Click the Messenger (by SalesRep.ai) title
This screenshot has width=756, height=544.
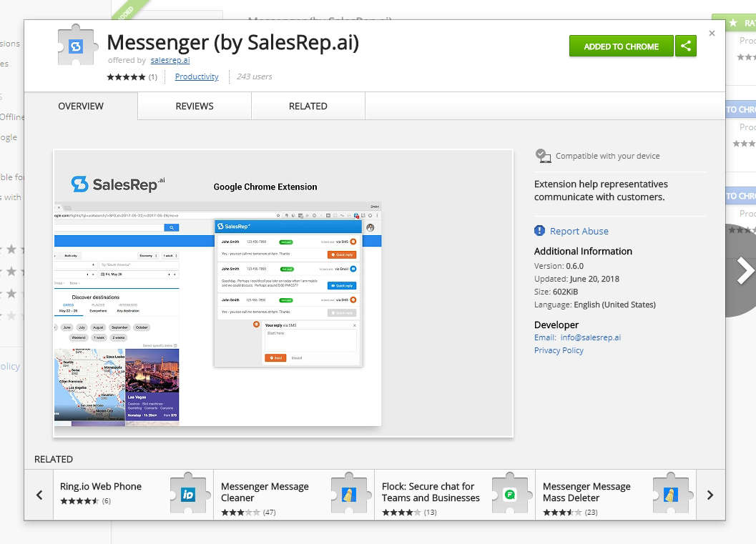pos(233,42)
